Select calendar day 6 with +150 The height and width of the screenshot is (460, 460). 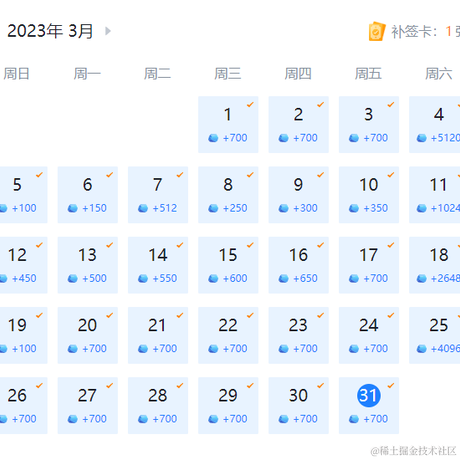(x=88, y=195)
